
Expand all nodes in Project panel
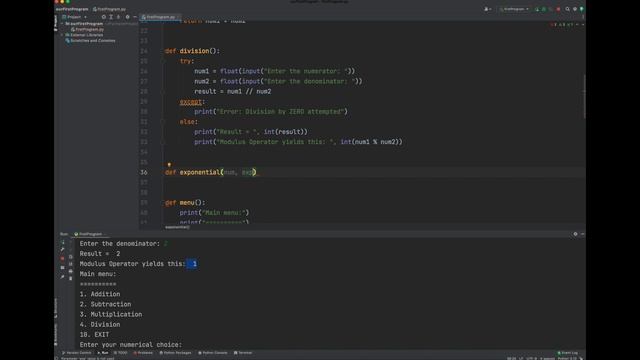coord(111,17)
